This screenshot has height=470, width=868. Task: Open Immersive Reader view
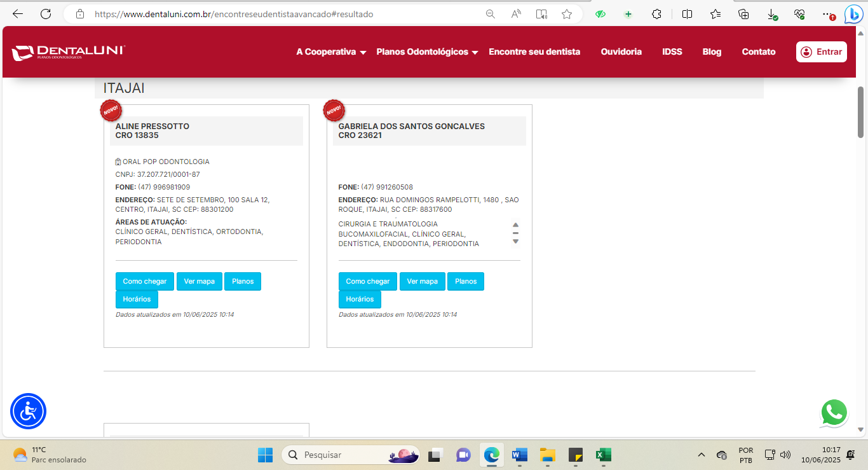click(x=541, y=14)
